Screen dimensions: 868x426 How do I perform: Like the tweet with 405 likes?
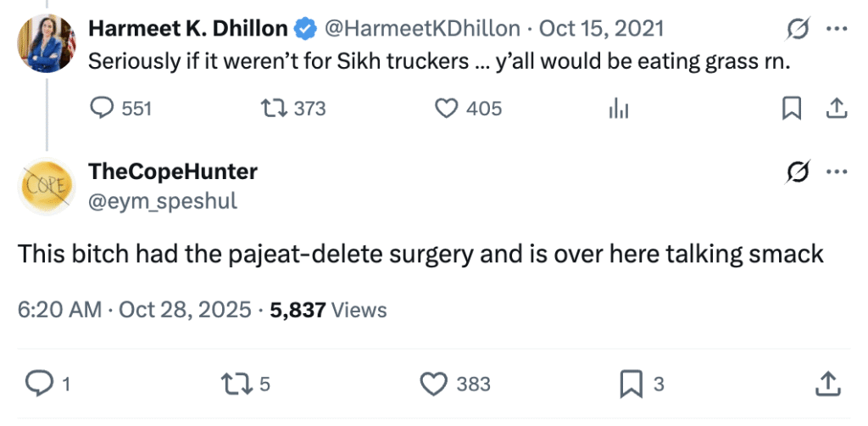pyautogui.click(x=446, y=109)
